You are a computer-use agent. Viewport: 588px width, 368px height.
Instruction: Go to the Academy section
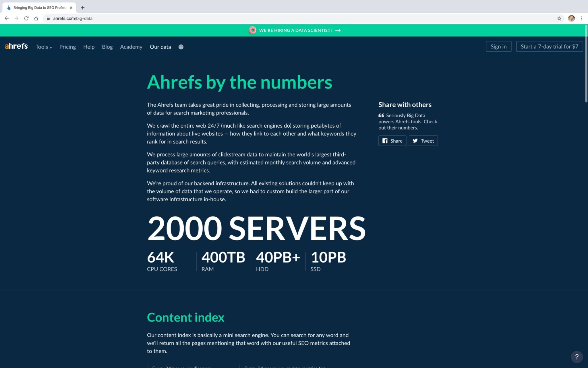tap(131, 47)
